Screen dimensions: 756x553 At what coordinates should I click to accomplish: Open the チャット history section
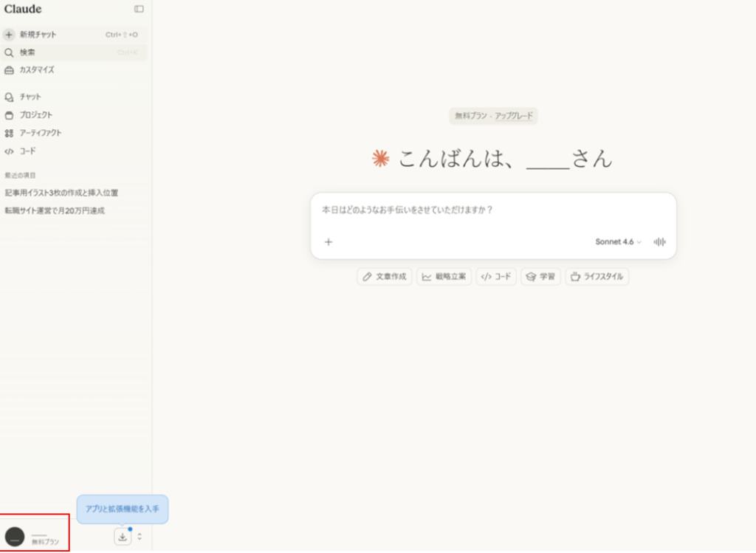point(31,96)
